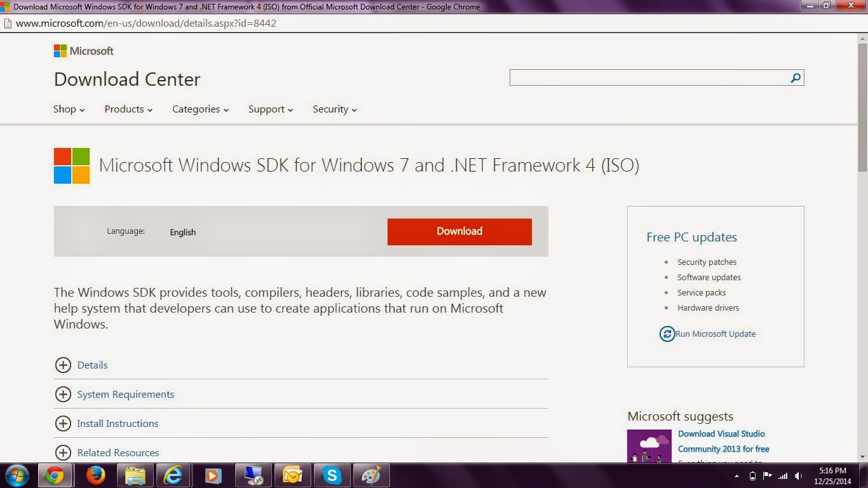Click the Microsoft suggests heading
Image resolution: width=868 pixels, height=488 pixels.
point(681,416)
